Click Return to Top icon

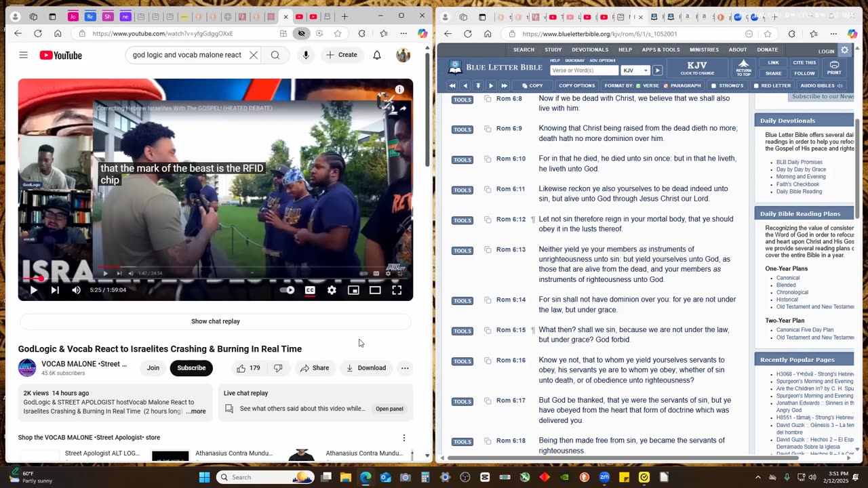click(x=744, y=67)
